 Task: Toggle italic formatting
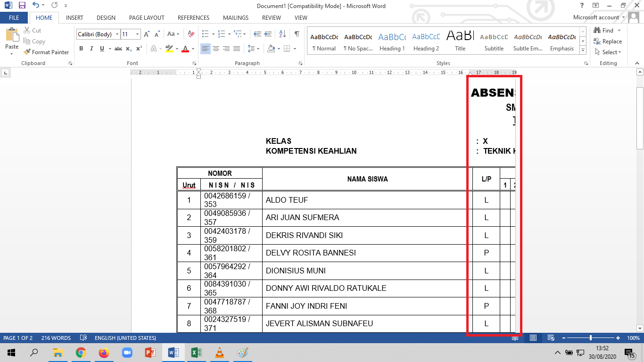pos(91,49)
